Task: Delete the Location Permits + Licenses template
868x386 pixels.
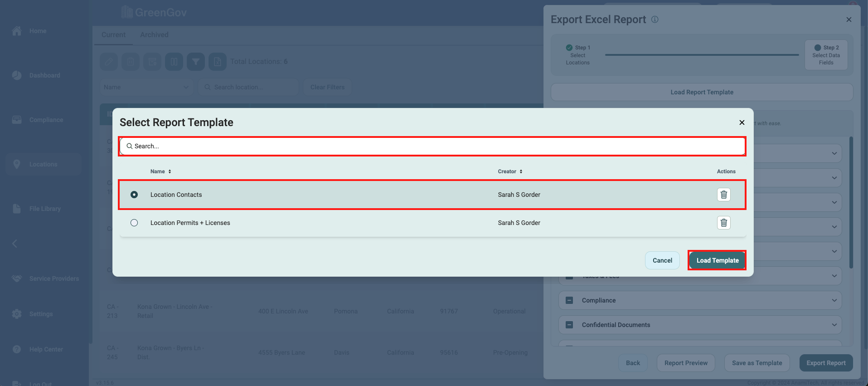Action: (x=723, y=223)
